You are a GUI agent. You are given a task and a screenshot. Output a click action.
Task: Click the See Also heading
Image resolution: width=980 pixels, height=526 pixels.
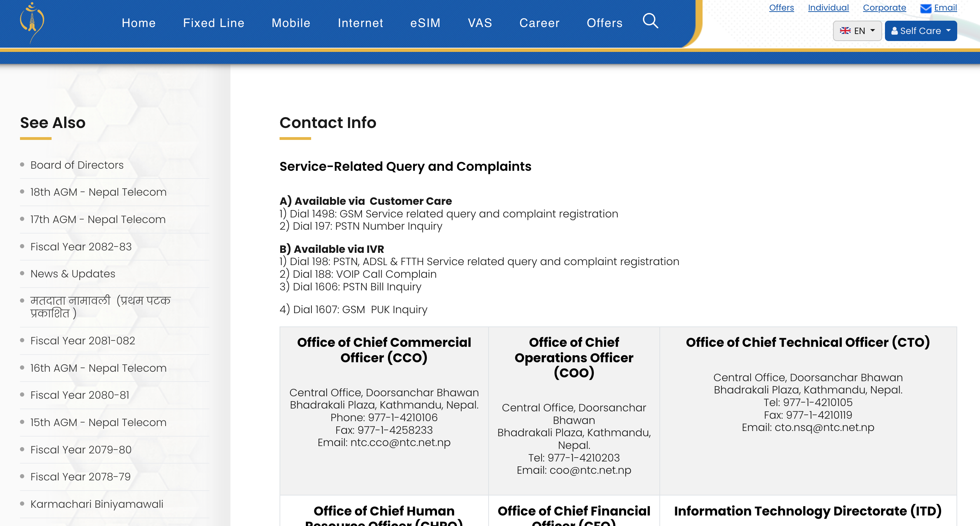tap(53, 123)
